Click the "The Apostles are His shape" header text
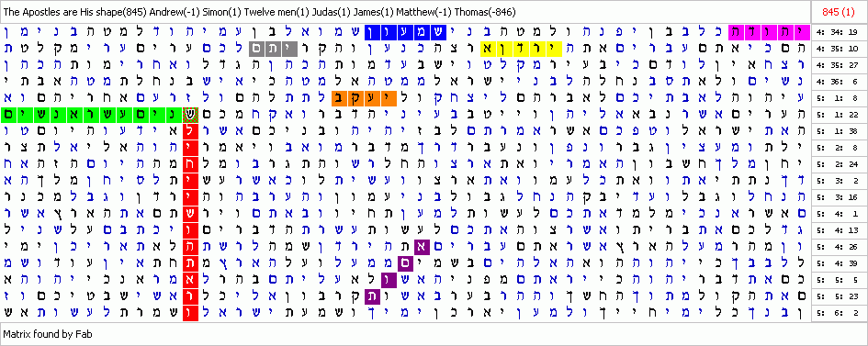This screenshot has width=868, height=346. click(60, 12)
